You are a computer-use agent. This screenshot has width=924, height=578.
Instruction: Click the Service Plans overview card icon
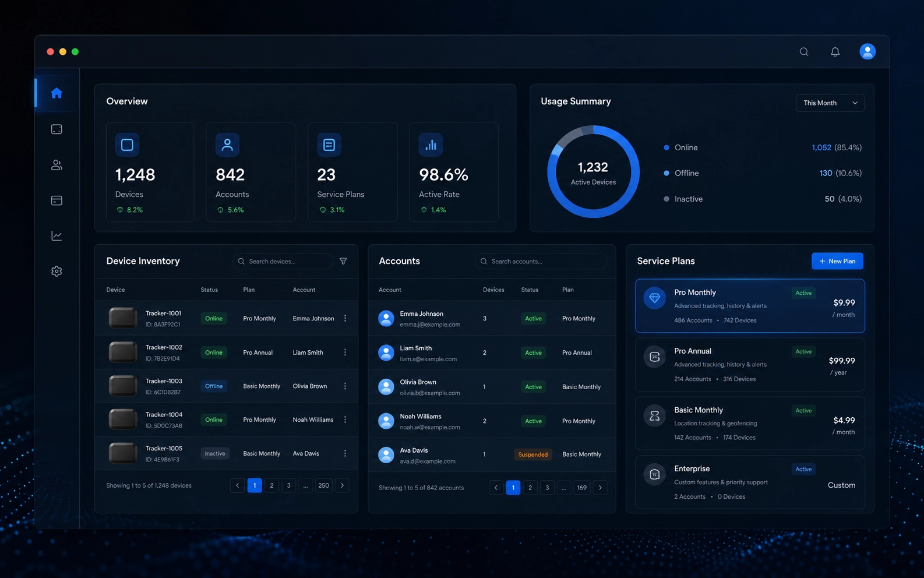click(329, 144)
